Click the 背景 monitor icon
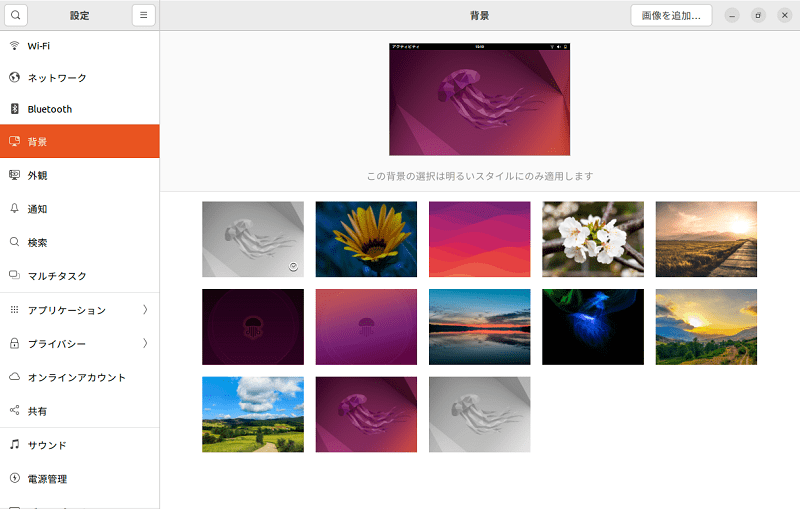 coord(14,141)
